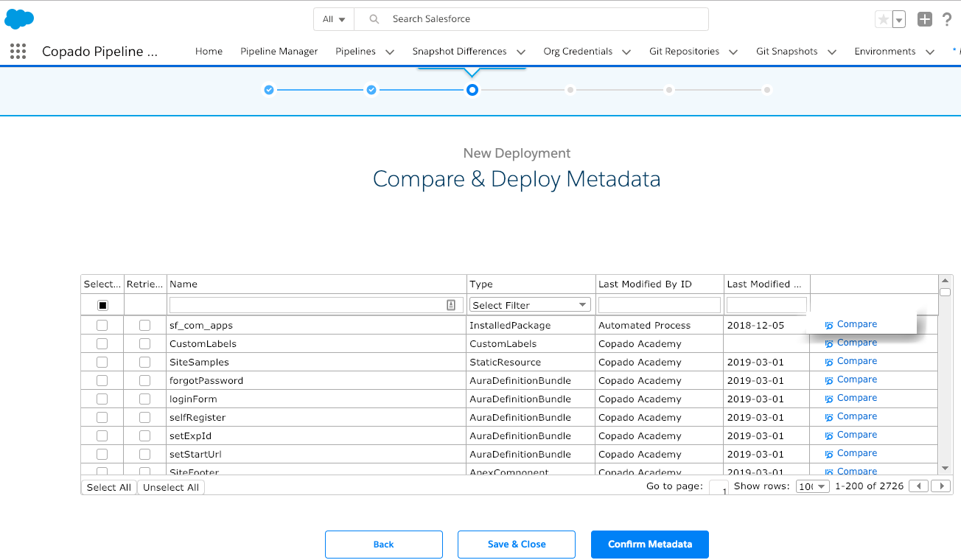Open the search scope All dropdown
The height and width of the screenshot is (560, 961).
coord(334,19)
